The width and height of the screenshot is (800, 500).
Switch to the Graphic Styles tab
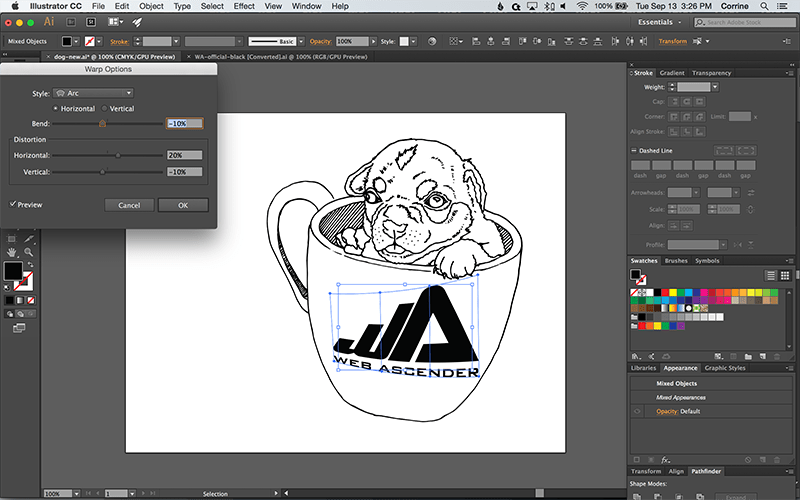click(724, 368)
